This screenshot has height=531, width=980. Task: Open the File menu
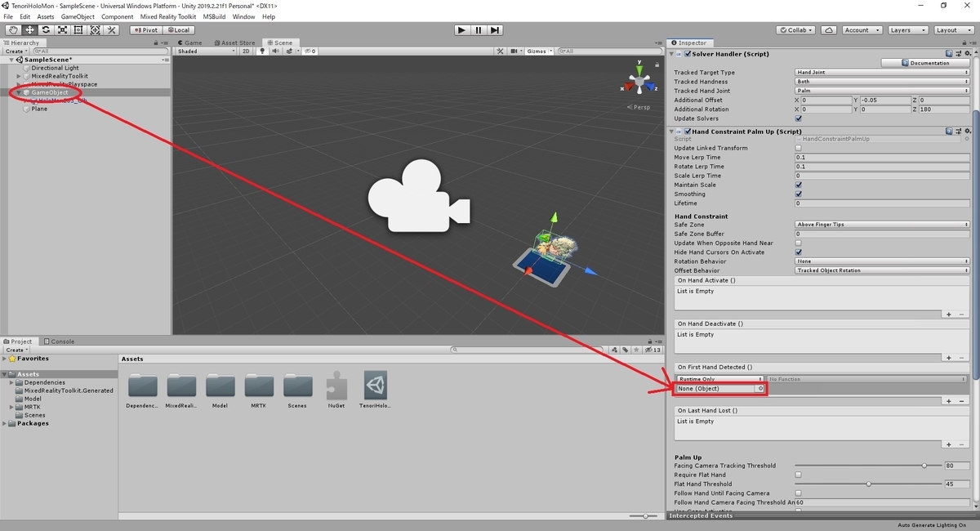[x=8, y=16]
